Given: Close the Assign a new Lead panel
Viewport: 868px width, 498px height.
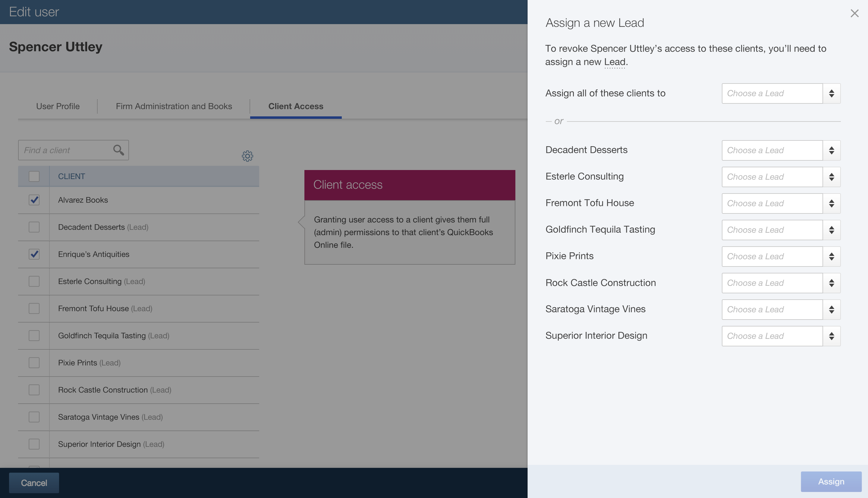Looking at the screenshot, I should tap(854, 13).
